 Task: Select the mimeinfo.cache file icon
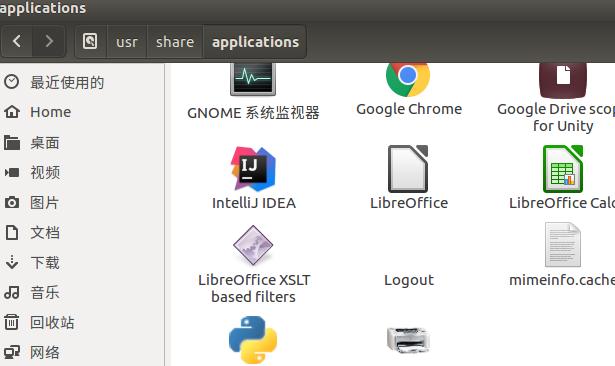click(x=563, y=245)
